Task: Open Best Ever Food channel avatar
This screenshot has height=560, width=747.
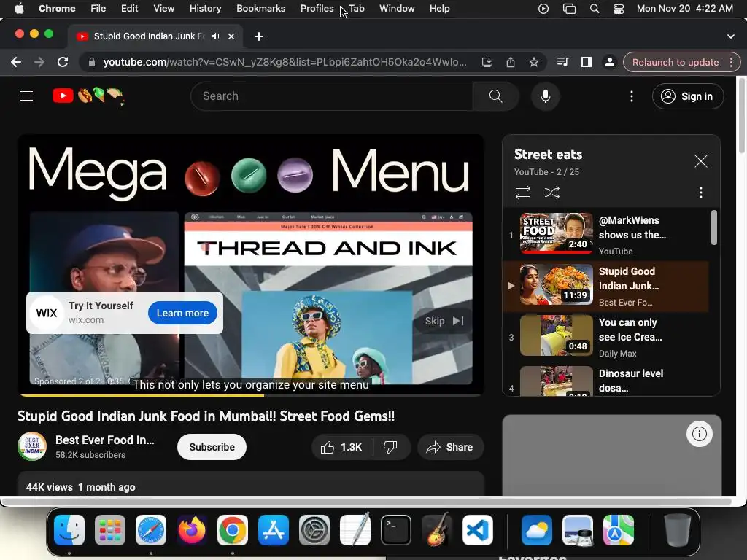Action: tap(32, 447)
